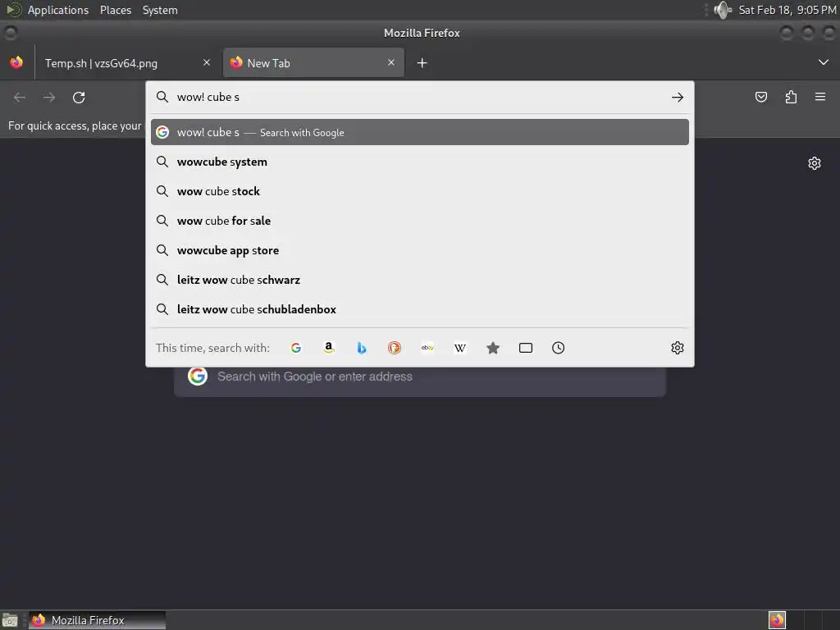Screen dimensions: 840x630
Task: Reload the current page
Action: tap(79, 97)
